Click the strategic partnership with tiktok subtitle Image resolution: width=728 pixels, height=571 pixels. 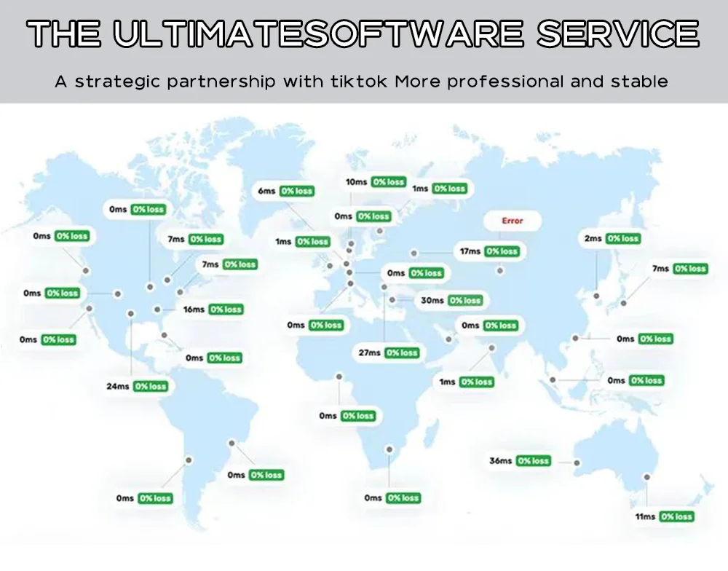(362, 81)
